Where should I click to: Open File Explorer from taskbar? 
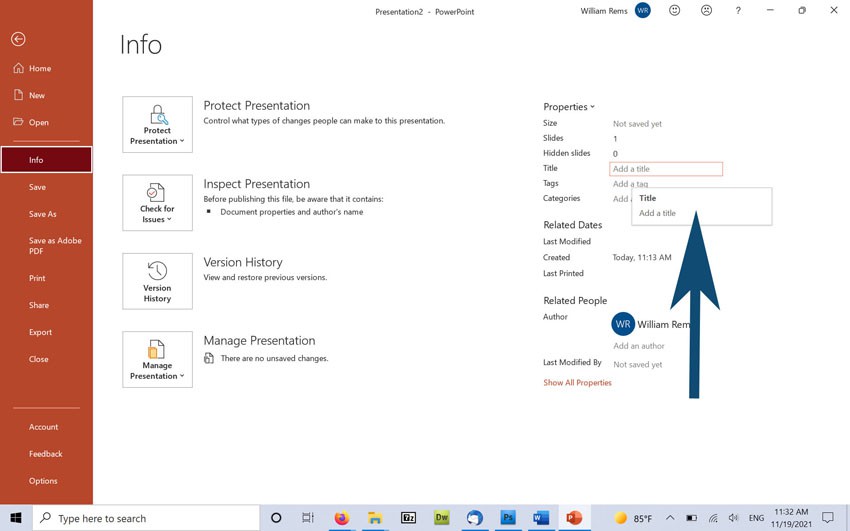(375, 518)
